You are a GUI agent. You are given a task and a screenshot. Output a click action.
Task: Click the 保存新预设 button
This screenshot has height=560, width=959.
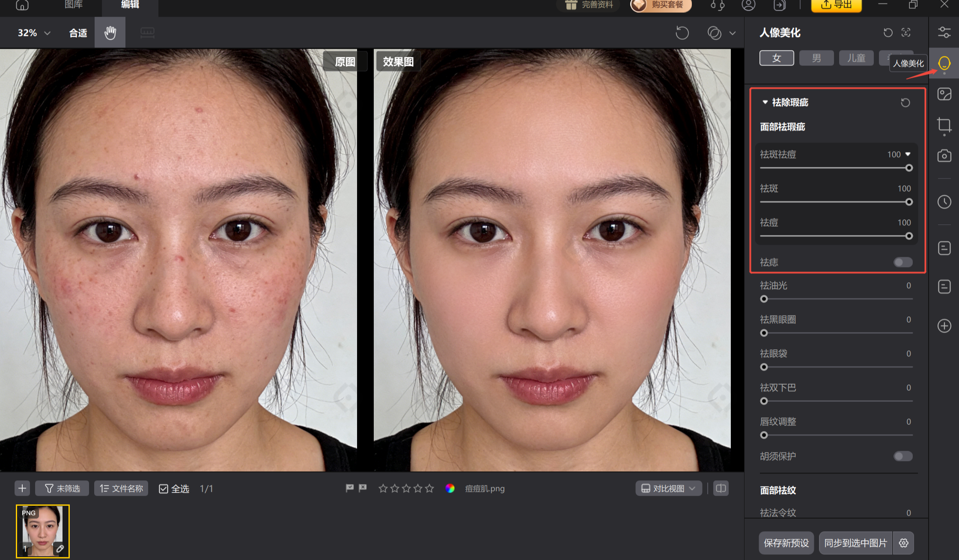pyautogui.click(x=786, y=543)
